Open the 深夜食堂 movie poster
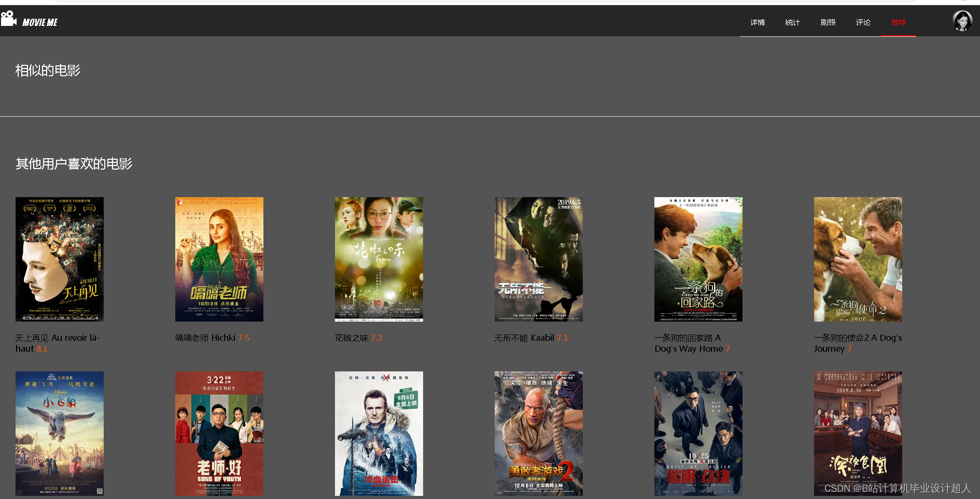980x499 pixels. tap(858, 434)
